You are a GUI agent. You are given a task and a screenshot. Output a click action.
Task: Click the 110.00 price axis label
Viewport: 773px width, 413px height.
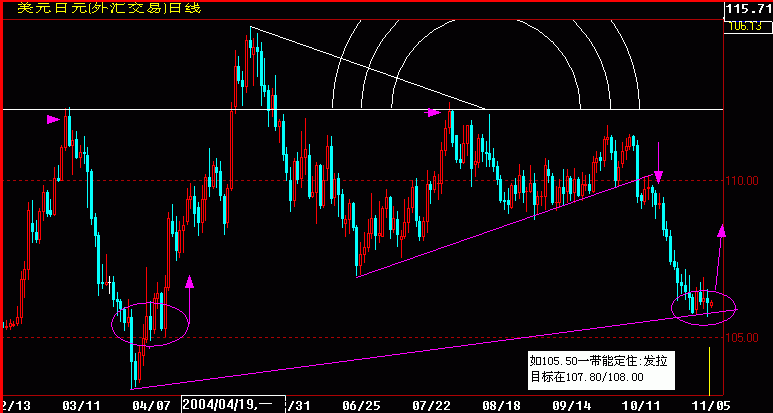[x=741, y=181]
